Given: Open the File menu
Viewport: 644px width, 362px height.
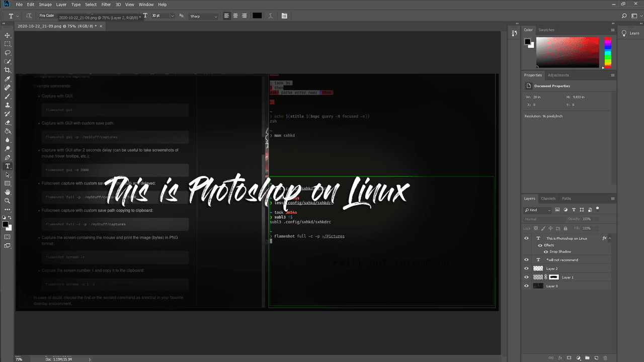Looking at the screenshot, I should pyautogui.click(x=19, y=5).
